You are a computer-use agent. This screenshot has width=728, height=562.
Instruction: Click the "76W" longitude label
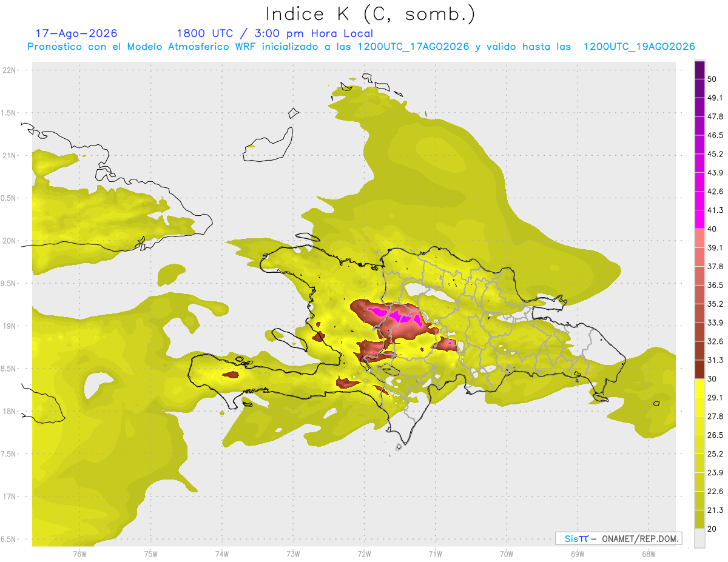(x=79, y=554)
